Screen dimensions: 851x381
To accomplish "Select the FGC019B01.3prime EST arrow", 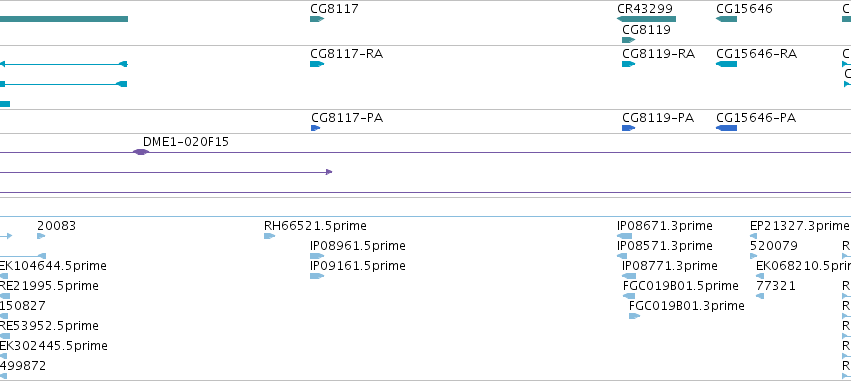I will click(634, 316).
